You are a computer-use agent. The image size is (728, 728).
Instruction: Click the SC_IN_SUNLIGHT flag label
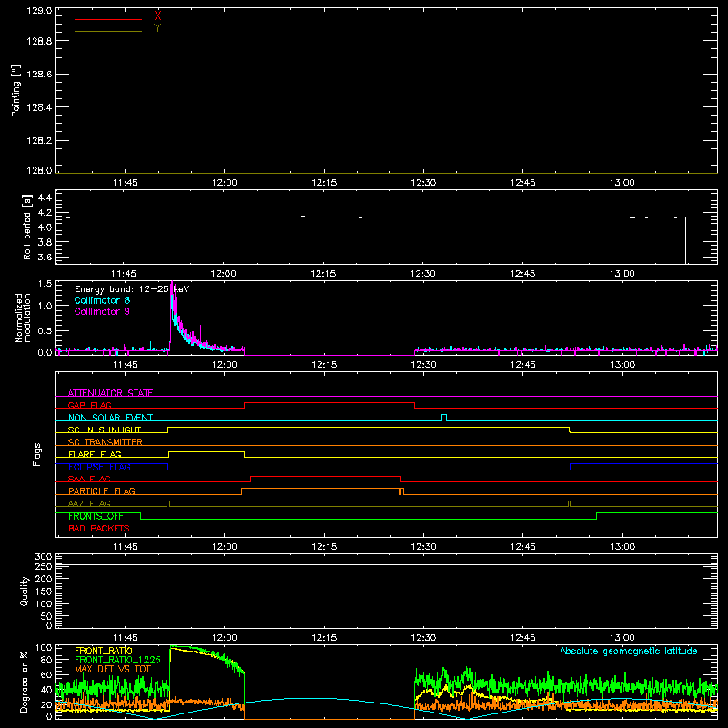click(105, 430)
